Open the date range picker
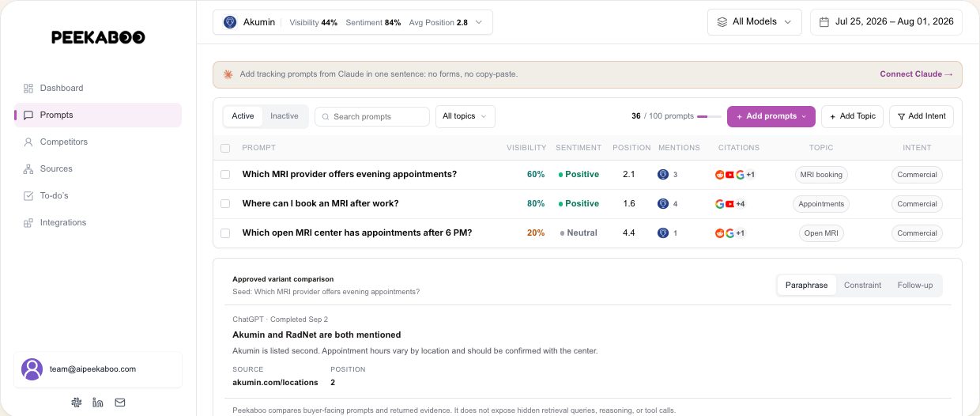The width and height of the screenshot is (980, 416). (x=886, y=22)
